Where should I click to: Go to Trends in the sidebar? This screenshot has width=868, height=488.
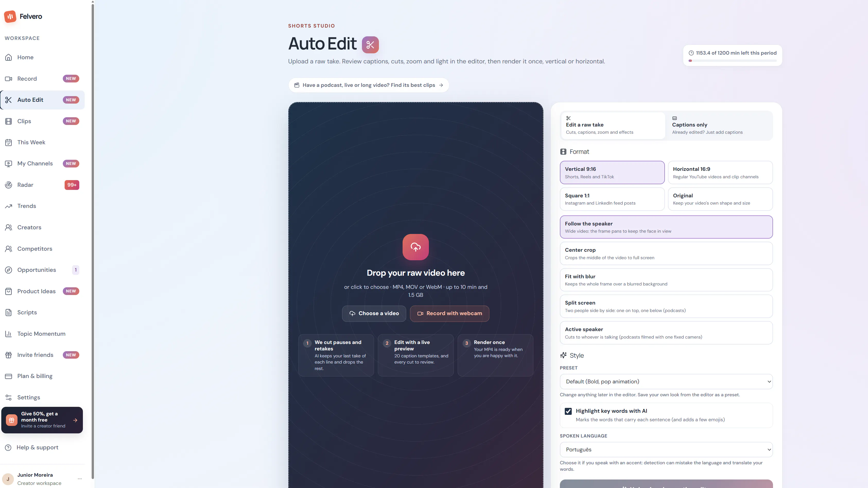[x=42, y=206]
